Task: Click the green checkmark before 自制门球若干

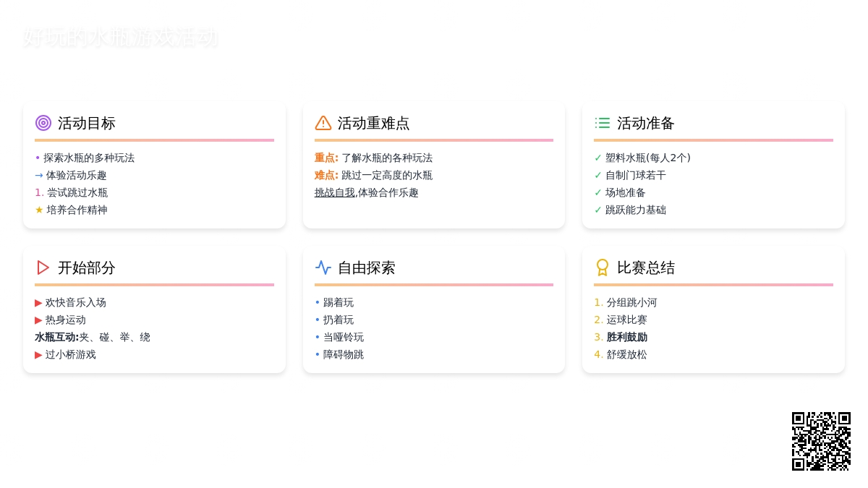Action: coord(598,175)
